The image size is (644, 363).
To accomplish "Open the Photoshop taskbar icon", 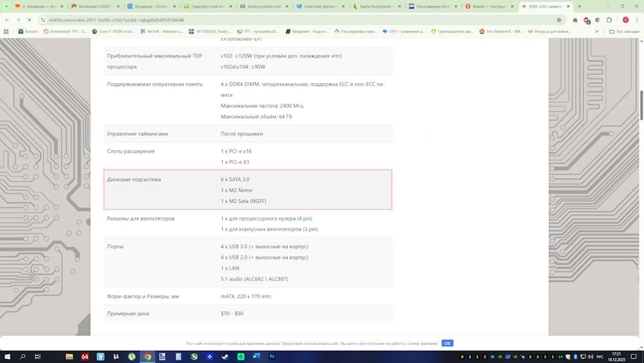I will 272,357.
